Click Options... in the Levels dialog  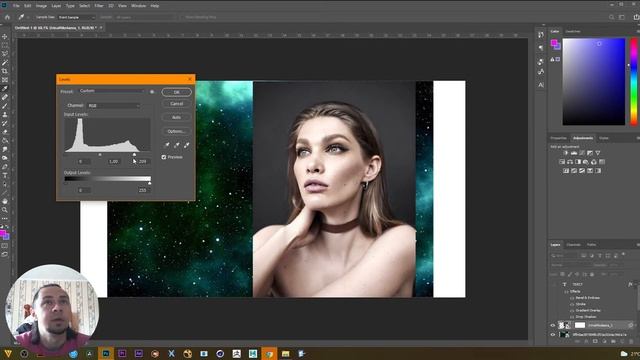point(176,131)
